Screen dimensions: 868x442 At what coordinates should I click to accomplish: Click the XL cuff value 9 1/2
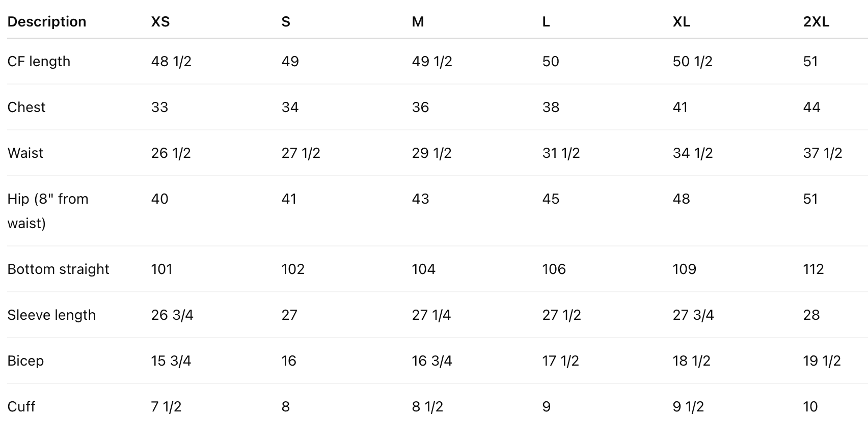(688, 407)
